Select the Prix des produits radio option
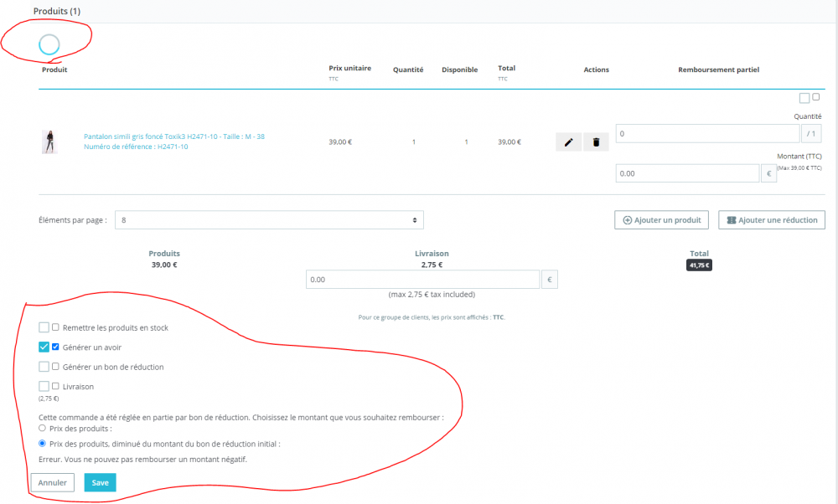This screenshot has height=504, width=838. click(x=42, y=428)
